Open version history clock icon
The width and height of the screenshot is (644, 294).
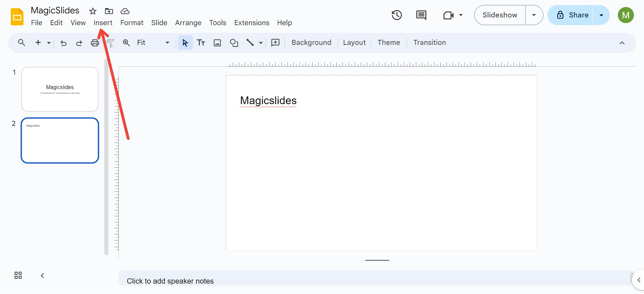(x=396, y=15)
